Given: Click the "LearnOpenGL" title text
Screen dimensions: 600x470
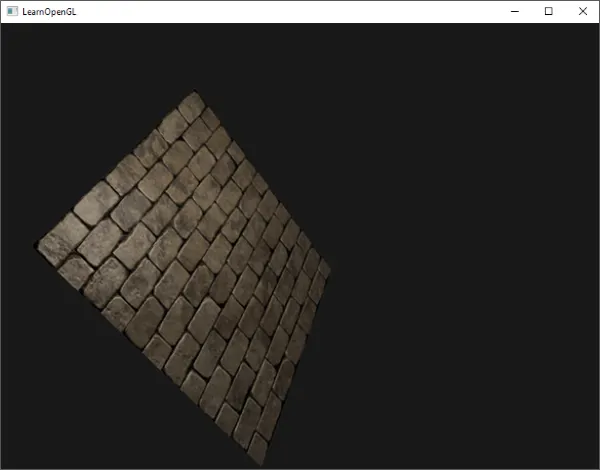Looking at the screenshot, I should click(49, 12).
